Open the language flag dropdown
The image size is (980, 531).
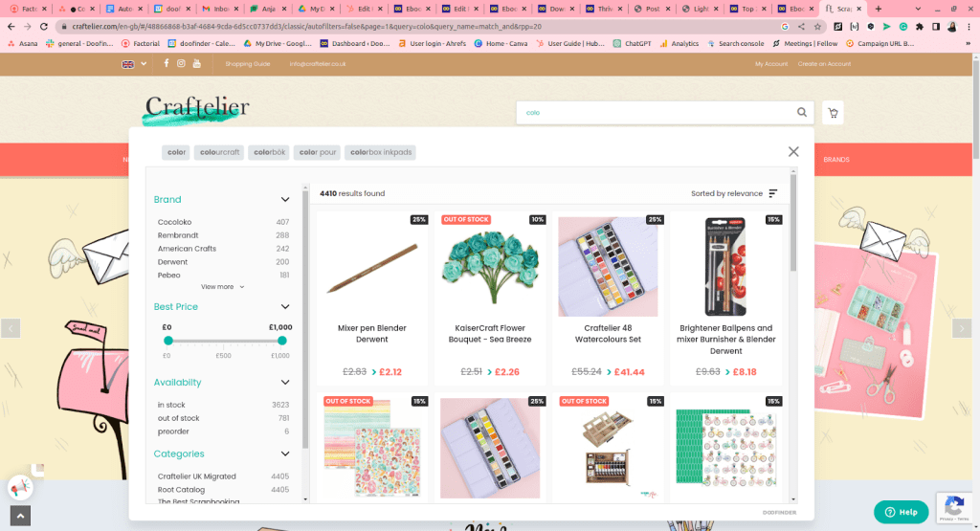134,64
